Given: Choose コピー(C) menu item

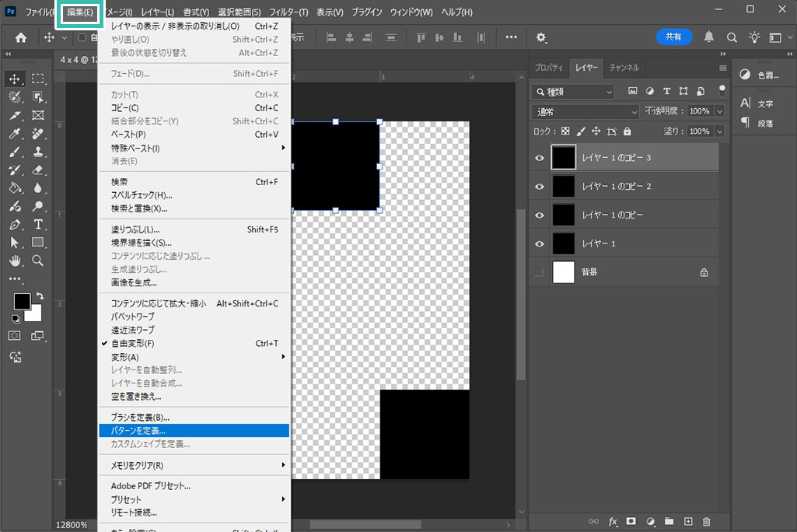Looking at the screenshot, I should pos(194,108).
